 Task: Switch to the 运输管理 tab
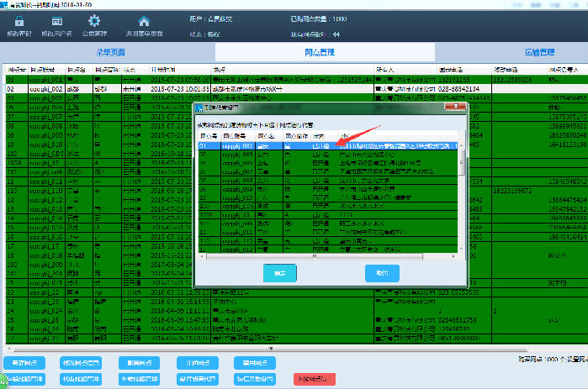pyautogui.click(x=490, y=52)
